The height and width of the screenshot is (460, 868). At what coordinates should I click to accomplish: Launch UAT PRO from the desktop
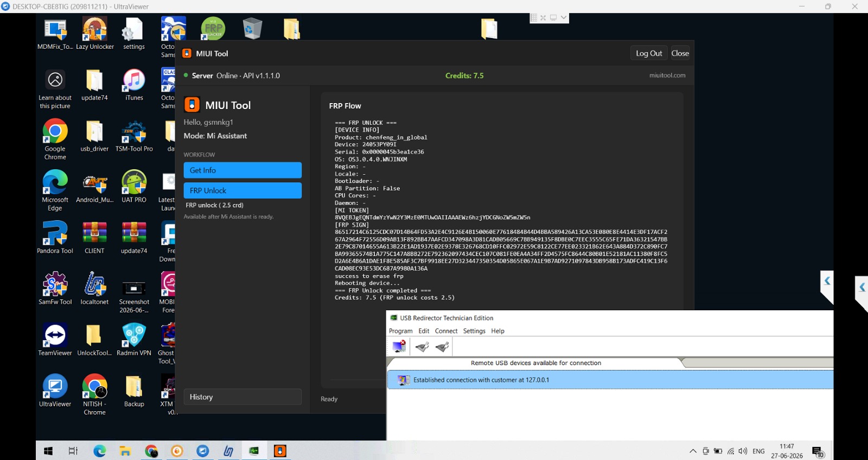[134, 187]
